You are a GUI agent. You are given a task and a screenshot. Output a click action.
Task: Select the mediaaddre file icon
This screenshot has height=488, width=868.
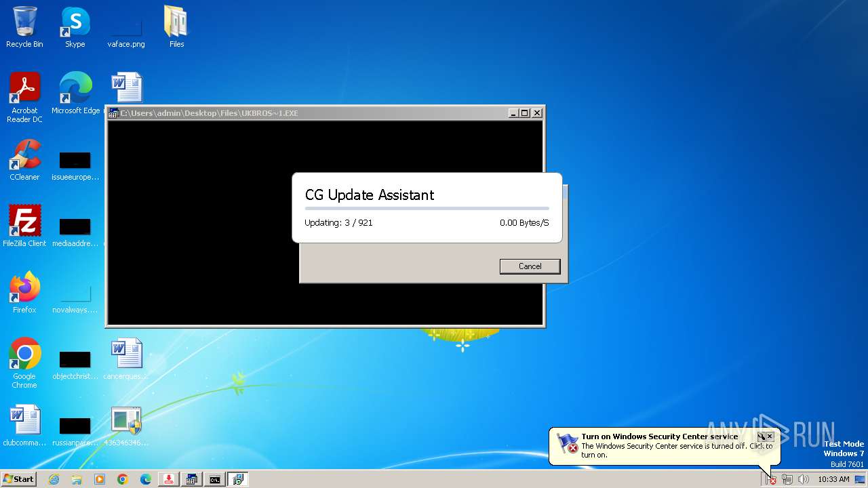tap(75, 232)
